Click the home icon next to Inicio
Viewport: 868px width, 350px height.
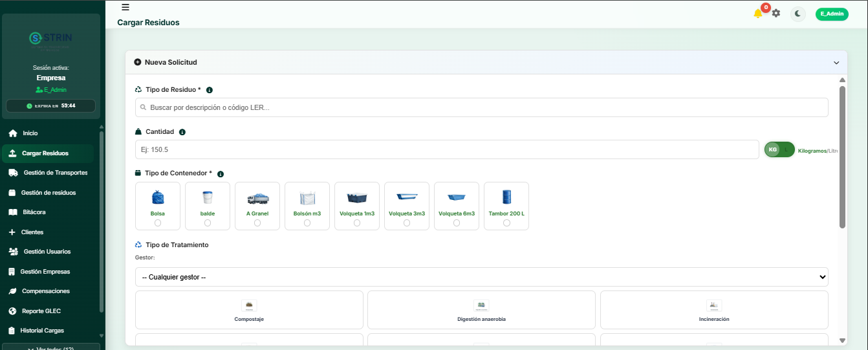pos(12,133)
